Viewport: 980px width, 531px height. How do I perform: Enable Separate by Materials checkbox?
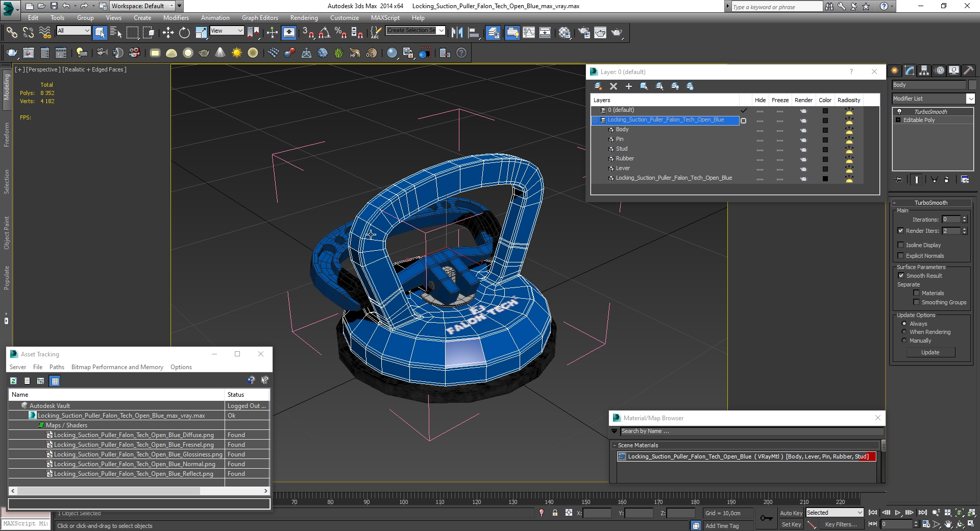916,293
